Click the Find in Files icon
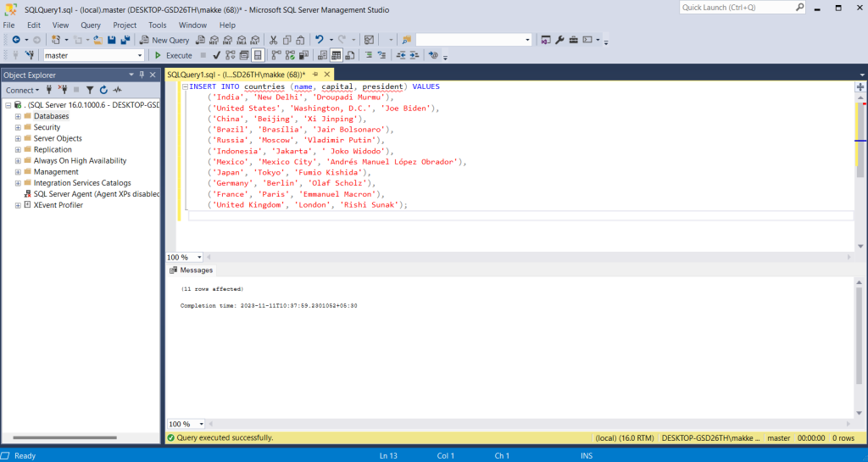Image resolution: width=868 pixels, height=462 pixels. coord(406,40)
